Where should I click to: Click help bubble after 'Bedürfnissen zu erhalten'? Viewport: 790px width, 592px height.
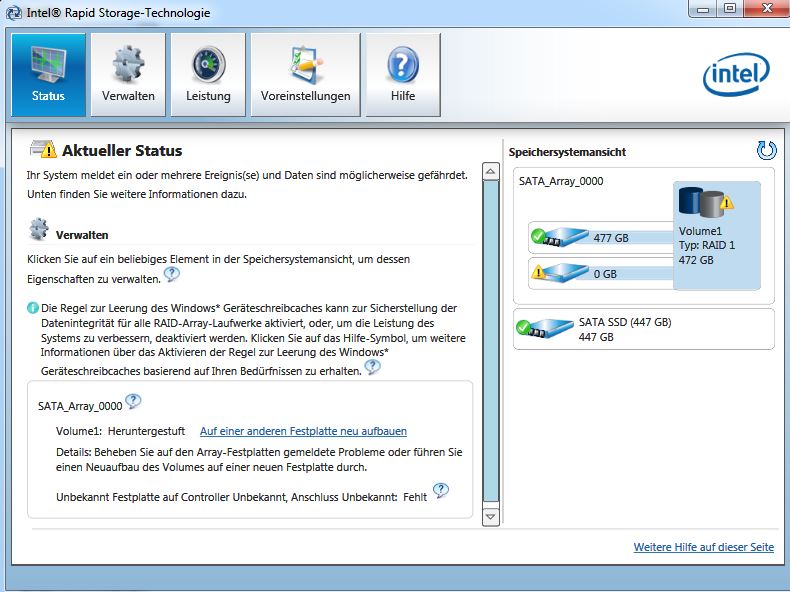coord(372,367)
